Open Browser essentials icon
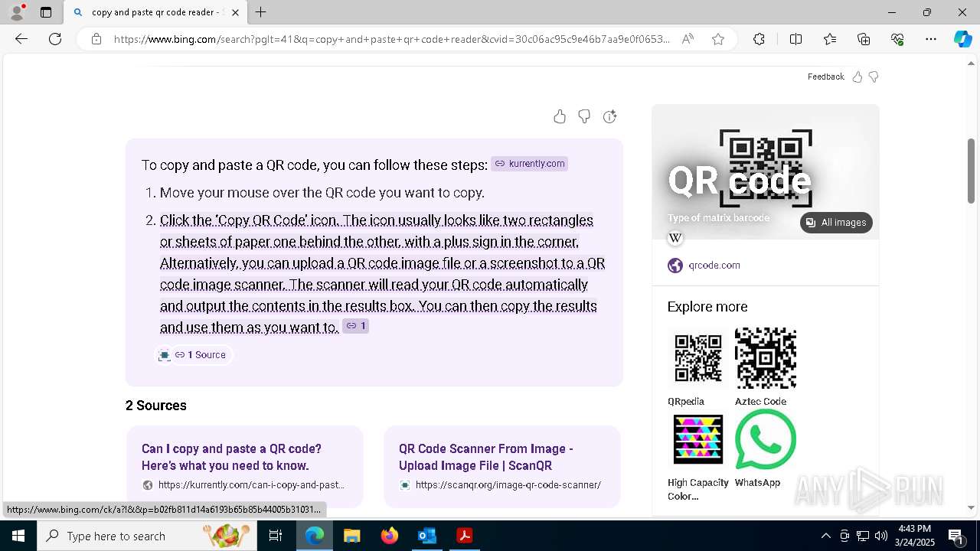Screen dimensions: 980x551 pos(897,39)
